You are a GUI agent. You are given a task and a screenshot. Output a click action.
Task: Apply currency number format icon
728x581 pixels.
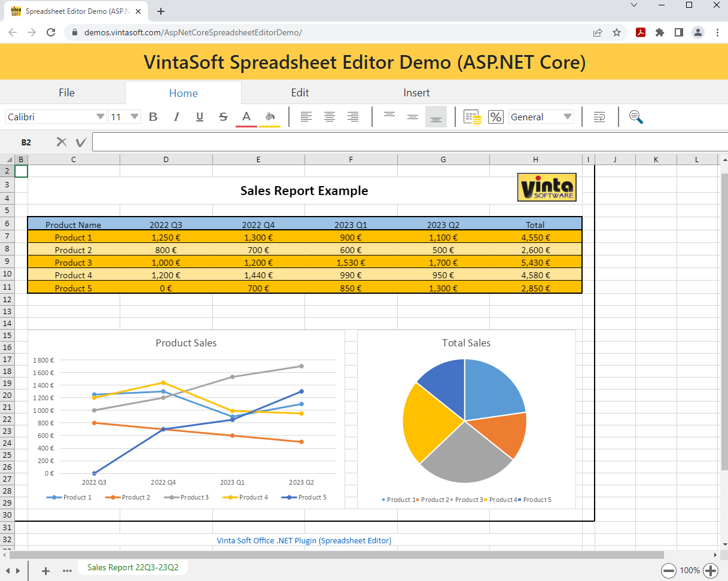pos(473,117)
